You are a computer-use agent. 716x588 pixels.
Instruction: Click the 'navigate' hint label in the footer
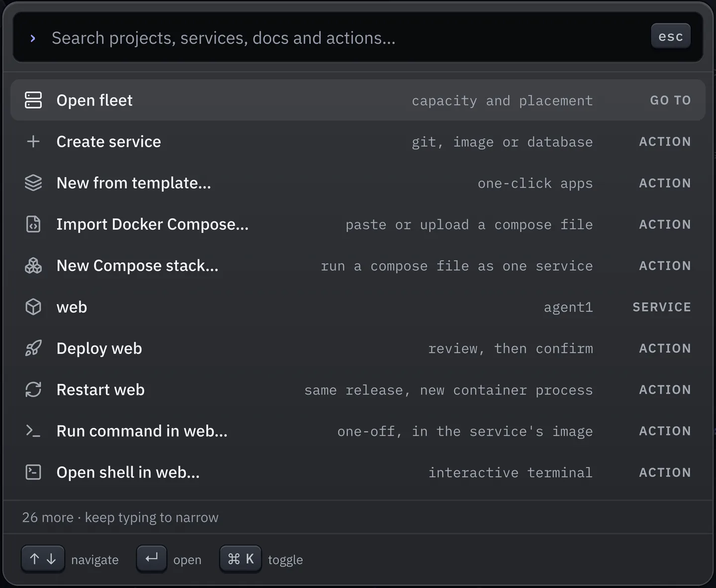pos(95,560)
